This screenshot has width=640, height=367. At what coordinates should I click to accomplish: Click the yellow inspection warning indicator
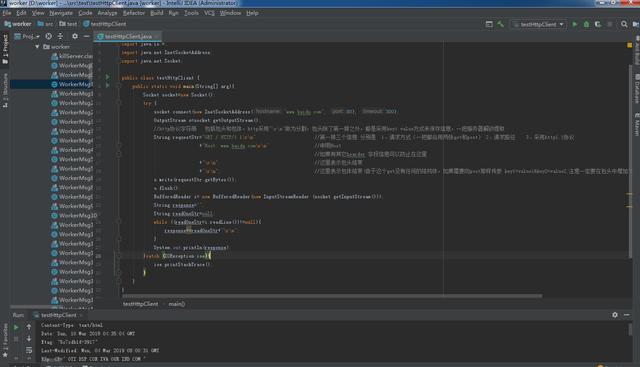click(x=629, y=45)
